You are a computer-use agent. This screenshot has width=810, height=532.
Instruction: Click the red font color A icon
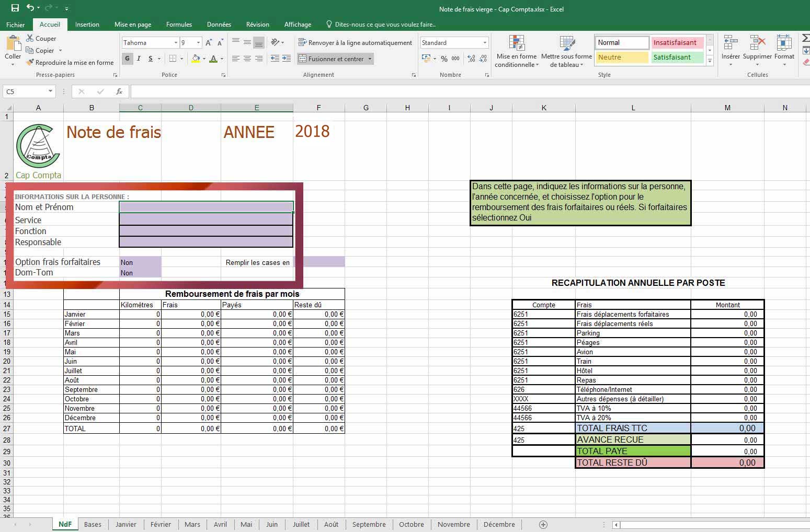[x=213, y=59]
